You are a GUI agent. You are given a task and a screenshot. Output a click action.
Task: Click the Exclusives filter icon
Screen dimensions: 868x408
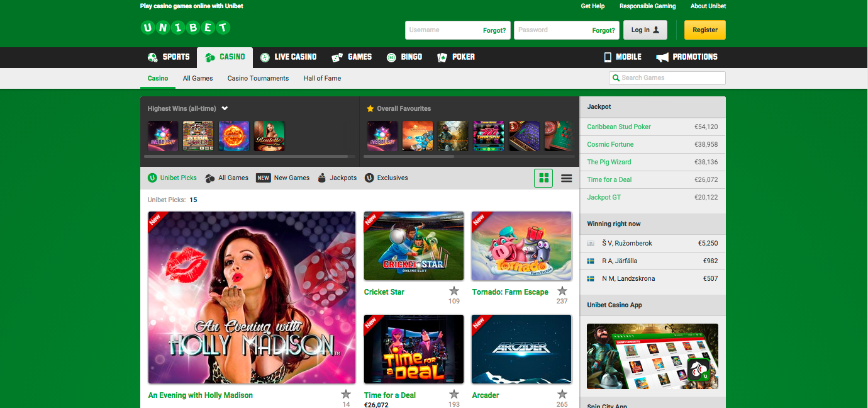369,178
